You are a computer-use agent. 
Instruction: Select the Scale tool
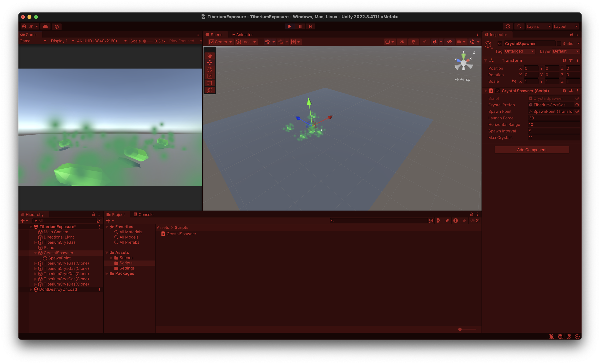point(210,76)
